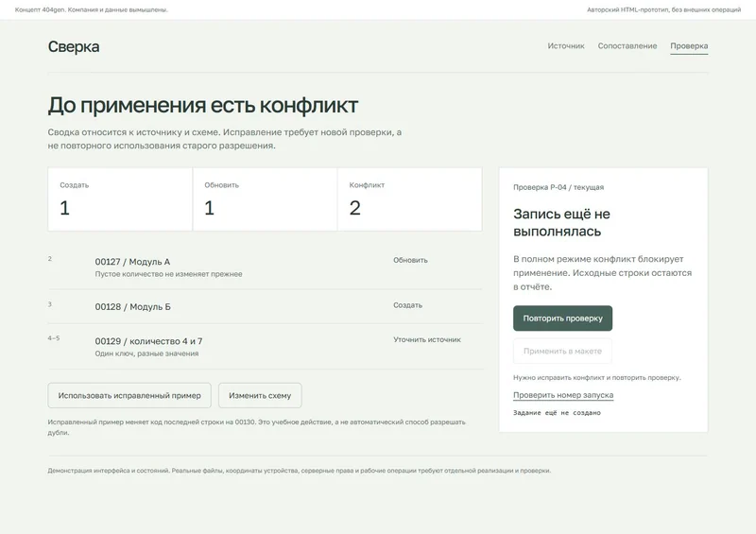Click the Проверка P-04 / текущая label
The image size is (756, 534).
[x=558, y=187]
